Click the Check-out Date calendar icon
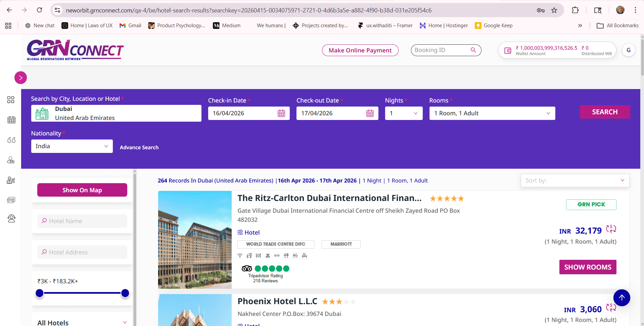Image resolution: width=644 pixels, height=326 pixels. pyautogui.click(x=370, y=113)
